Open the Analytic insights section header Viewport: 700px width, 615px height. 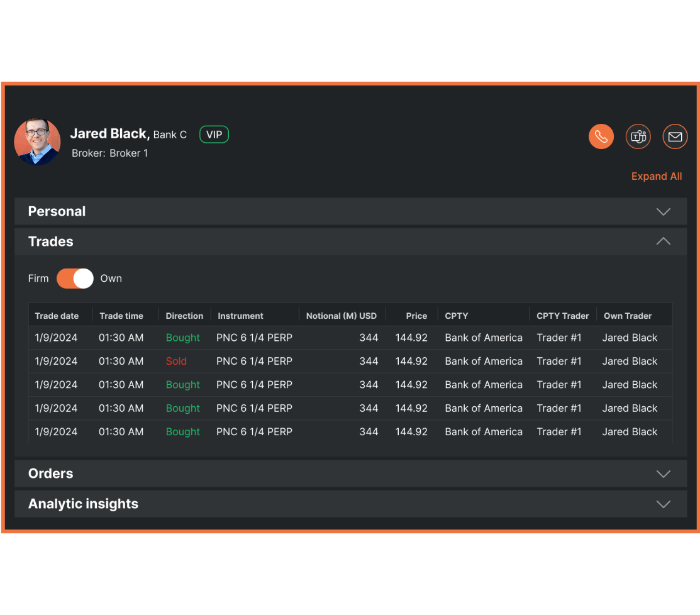[83, 504]
